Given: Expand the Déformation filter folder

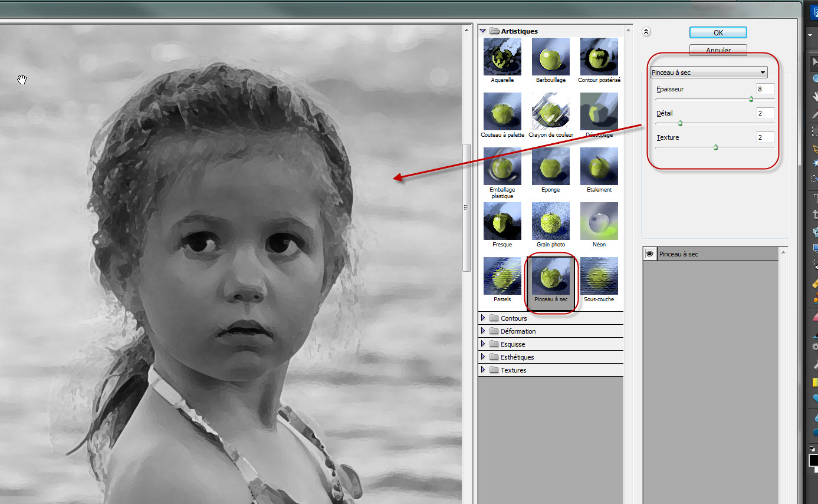Looking at the screenshot, I should 483,331.
